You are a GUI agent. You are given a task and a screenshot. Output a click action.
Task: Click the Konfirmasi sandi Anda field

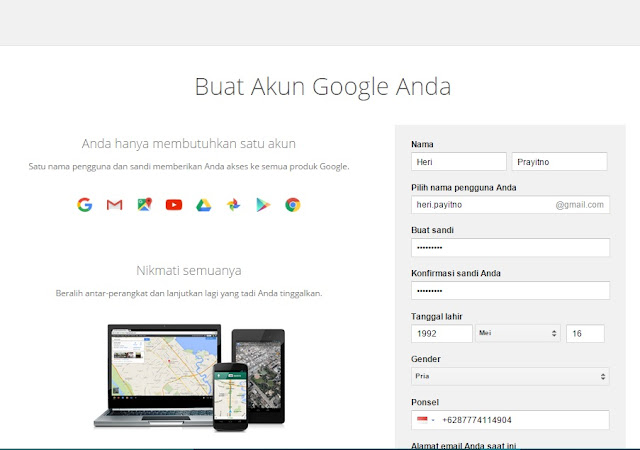coord(510,290)
